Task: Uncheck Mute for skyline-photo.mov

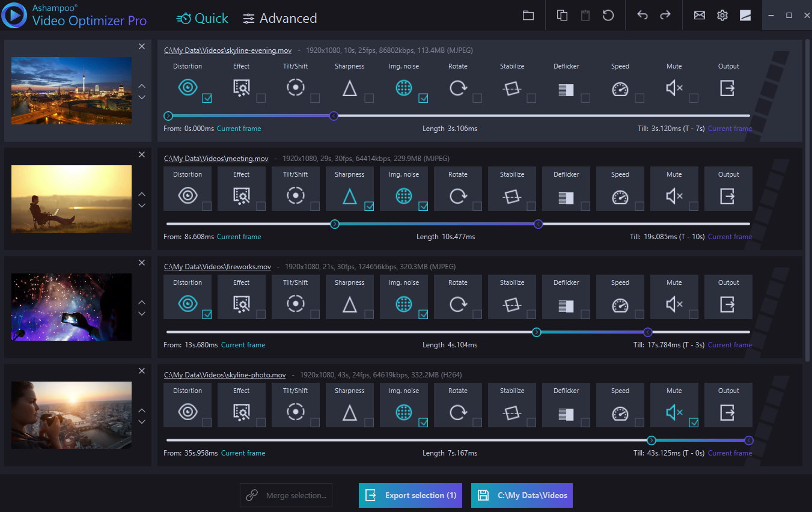Action: coord(694,421)
